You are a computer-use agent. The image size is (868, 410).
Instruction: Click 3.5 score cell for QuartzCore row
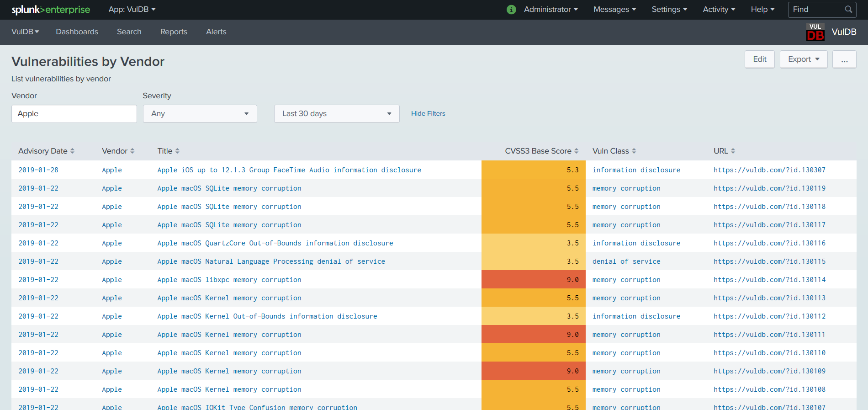533,243
